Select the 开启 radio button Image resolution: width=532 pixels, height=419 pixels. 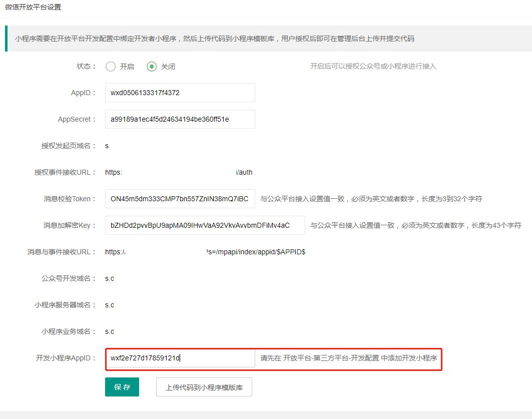pyautogui.click(x=111, y=67)
